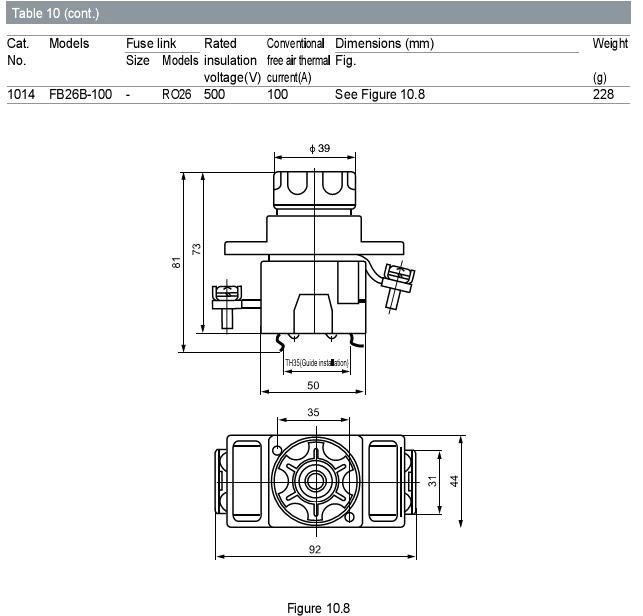The height and width of the screenshot is (616, 643).
Task: Select the insulation voltage value '500'
Action: [x=214, y=94]
